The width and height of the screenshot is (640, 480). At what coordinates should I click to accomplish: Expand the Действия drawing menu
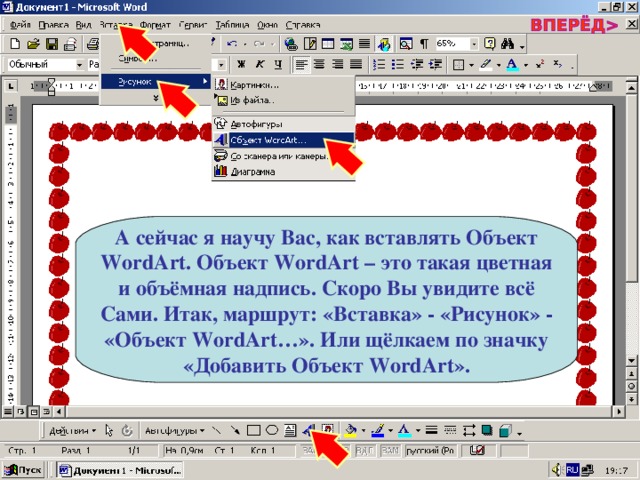pyautogui.click(x=72, y=431)
